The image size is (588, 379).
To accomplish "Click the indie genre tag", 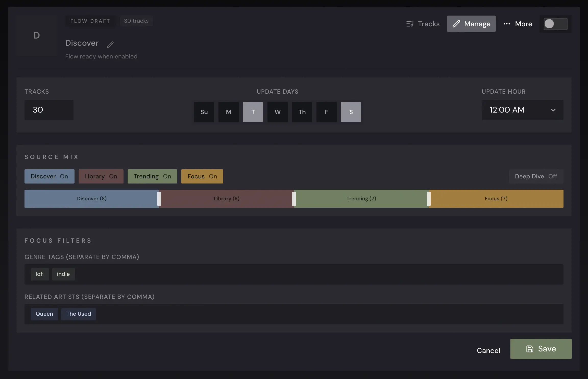I will [63, 274].
